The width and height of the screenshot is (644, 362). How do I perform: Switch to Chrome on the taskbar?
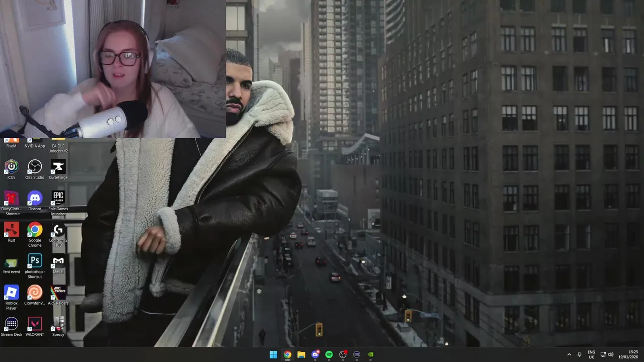tap(287, 354)
